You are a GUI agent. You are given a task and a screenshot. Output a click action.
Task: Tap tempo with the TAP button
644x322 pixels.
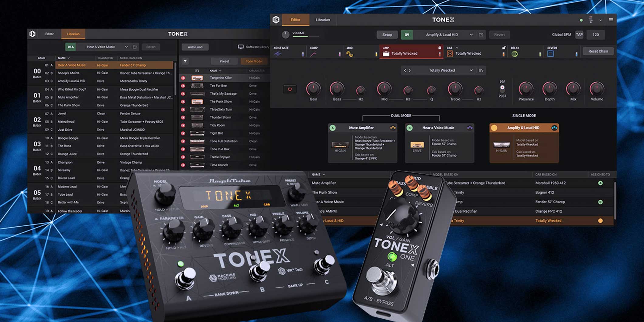point(579,35)
